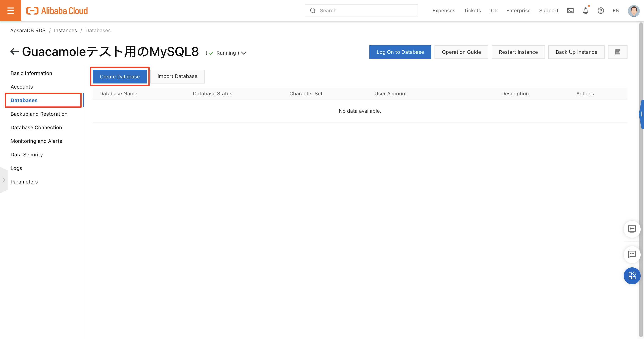Click the Database Status column header
The image size is (644, 339).
click(x=212, y=94)
